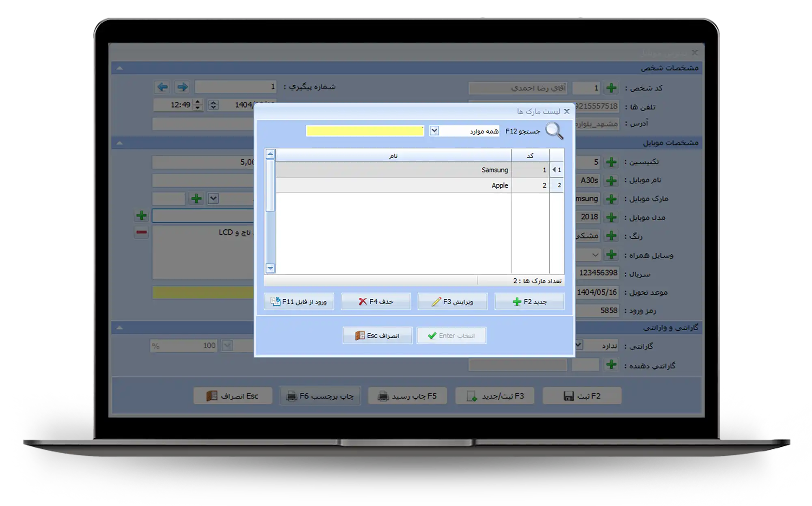812x506 pixels.
Task: Close the لیست مارک ها dialog
Action: [567, 111]
